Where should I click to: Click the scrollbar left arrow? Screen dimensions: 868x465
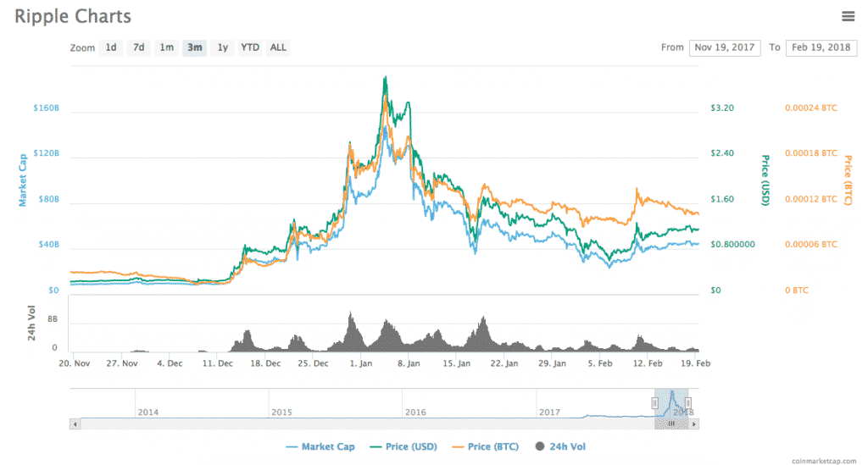coord(75,423)
